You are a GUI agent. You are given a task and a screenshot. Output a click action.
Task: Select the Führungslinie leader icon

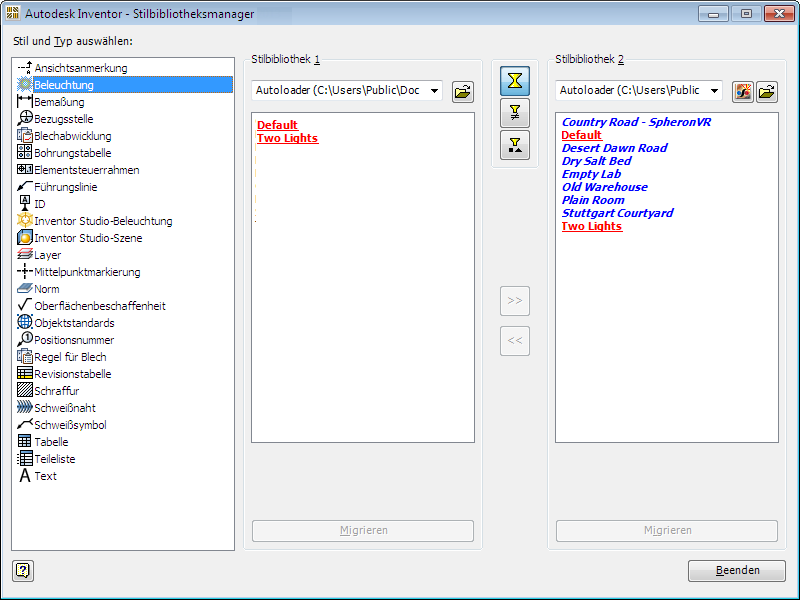click(24, 187)
